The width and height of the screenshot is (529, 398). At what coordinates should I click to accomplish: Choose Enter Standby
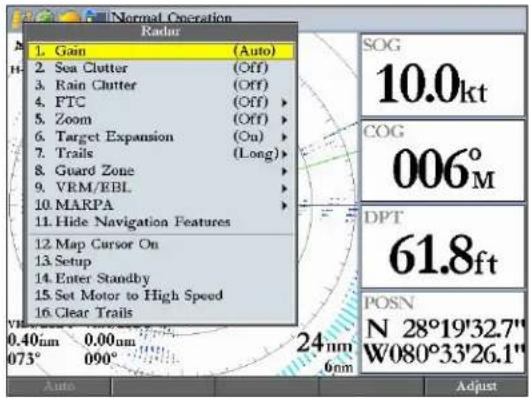tap(160, 279)
